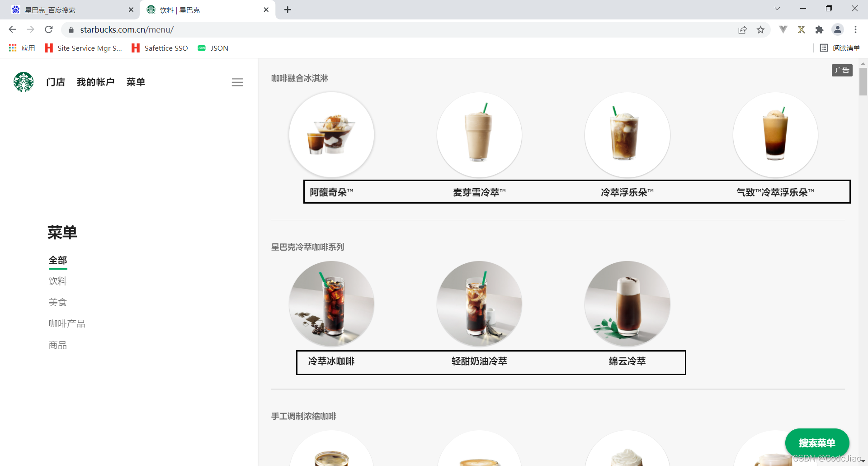Open Safettice SSO bookmark
Viewport: 868px width, 466px height.
(160, 48)
